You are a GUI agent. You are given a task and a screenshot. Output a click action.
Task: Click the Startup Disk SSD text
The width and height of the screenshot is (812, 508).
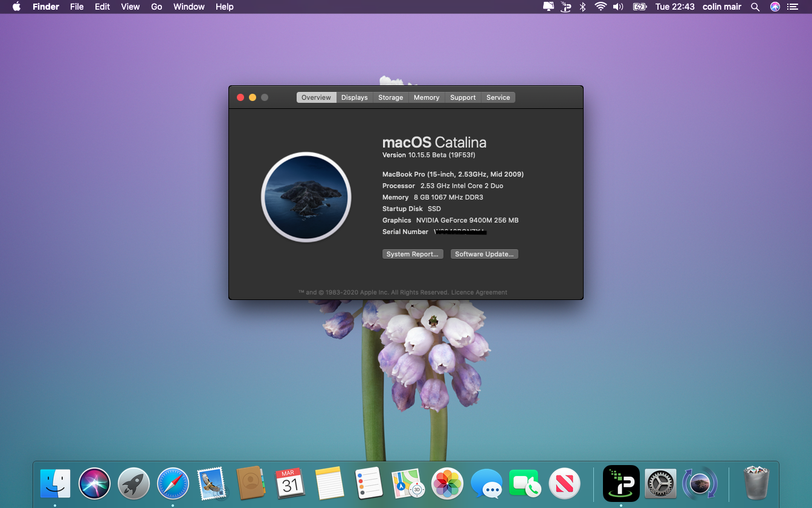[411, 209]
